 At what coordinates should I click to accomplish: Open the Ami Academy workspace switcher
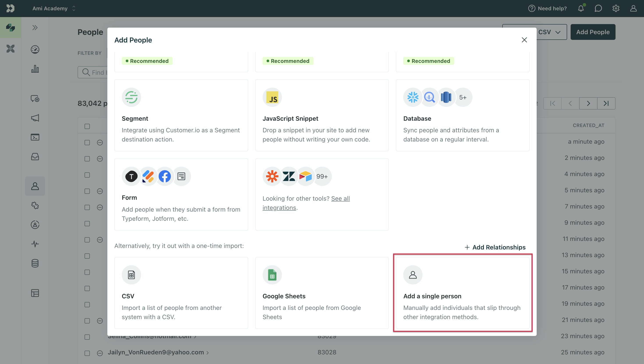pos(54,8)
